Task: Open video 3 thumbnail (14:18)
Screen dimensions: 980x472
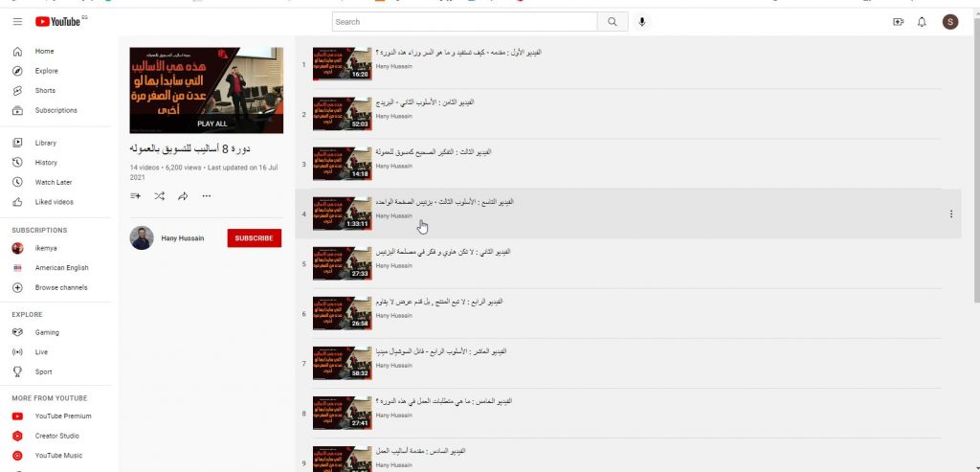Action: click(342, 164)
